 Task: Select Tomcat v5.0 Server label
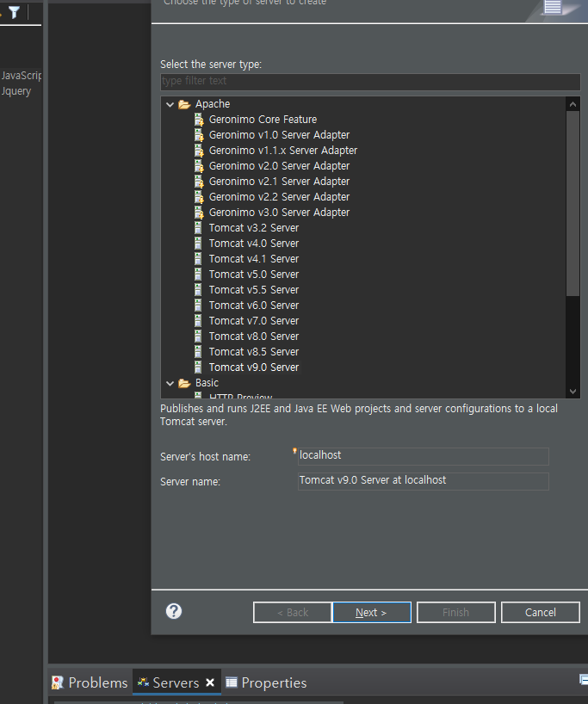[254, 275]
